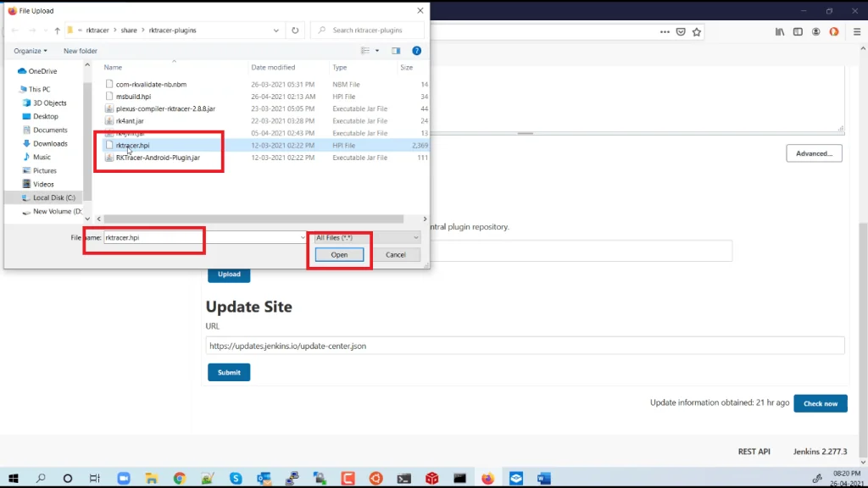The height and width of the screenshot is (488, 868).
Task: Click the Search rktracer-plugins box
Action: [x=368, y=30]
